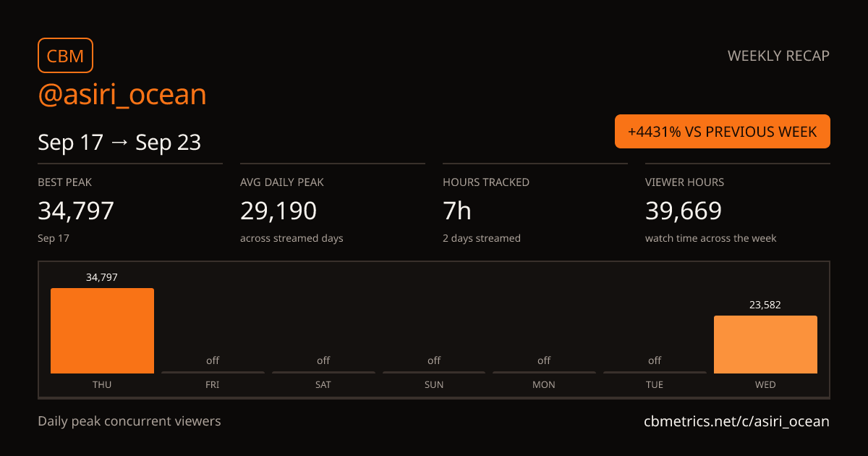868x456 pixels.
Task: Click the Sep 17 → Sep 23 date range
Action: (119, 143)
